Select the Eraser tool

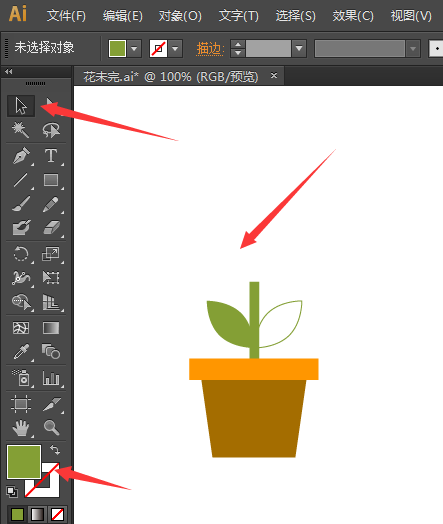(x=51, y=228)
